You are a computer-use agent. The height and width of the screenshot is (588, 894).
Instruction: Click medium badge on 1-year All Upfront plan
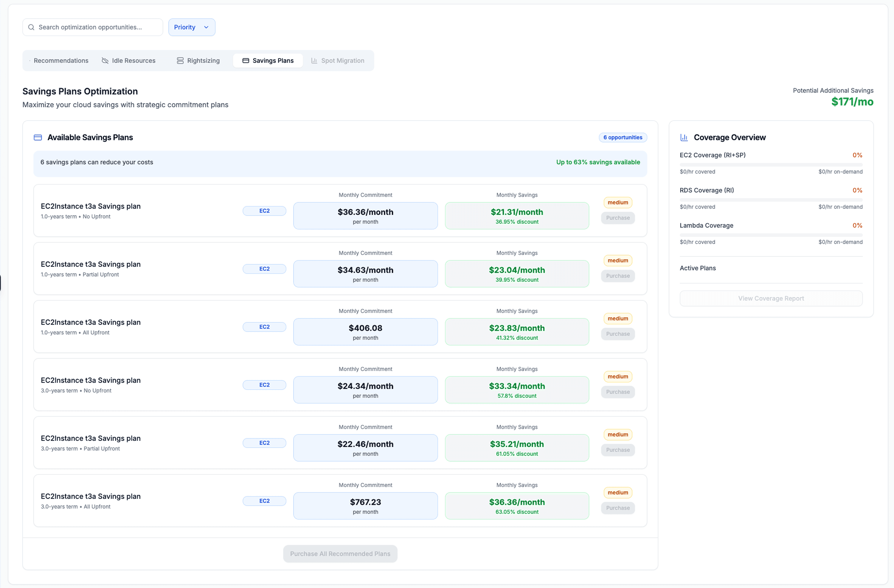(x=617, y=318)
